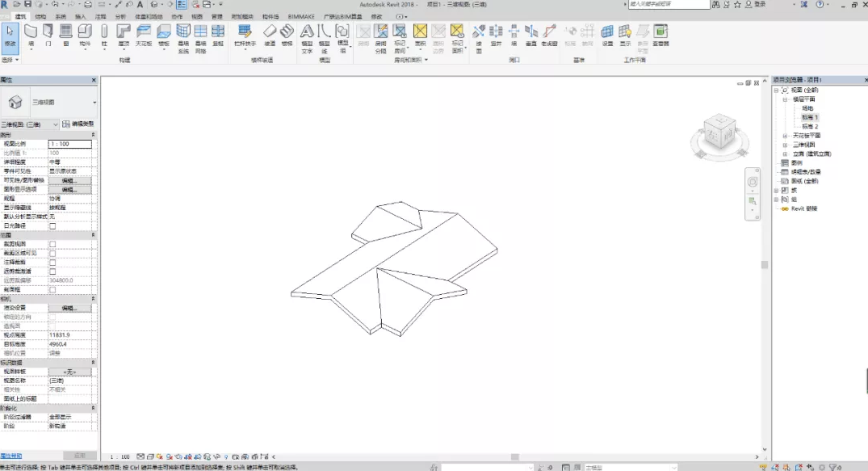Toggle the Section Box (剖面框) checkbox
This screenshot has width=868, height=471.
coord(52,290)
